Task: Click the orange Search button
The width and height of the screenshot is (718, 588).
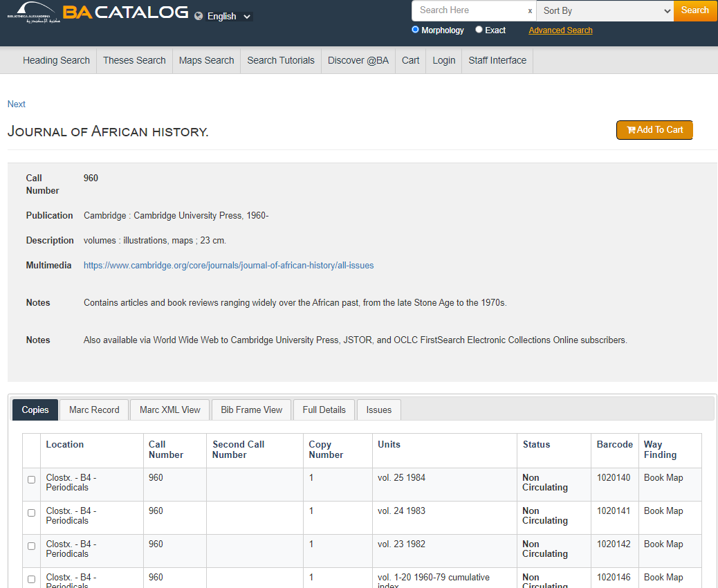Action: point(694,10)
